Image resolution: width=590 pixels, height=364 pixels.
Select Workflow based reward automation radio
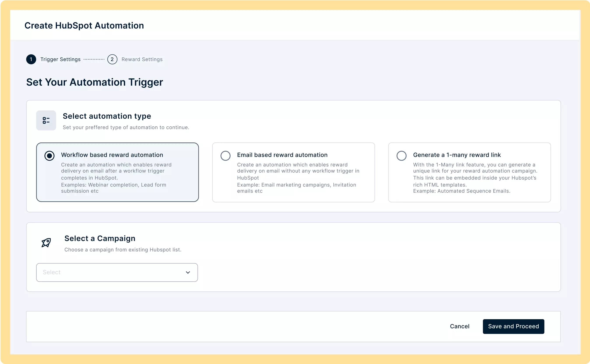pos(49,156)
